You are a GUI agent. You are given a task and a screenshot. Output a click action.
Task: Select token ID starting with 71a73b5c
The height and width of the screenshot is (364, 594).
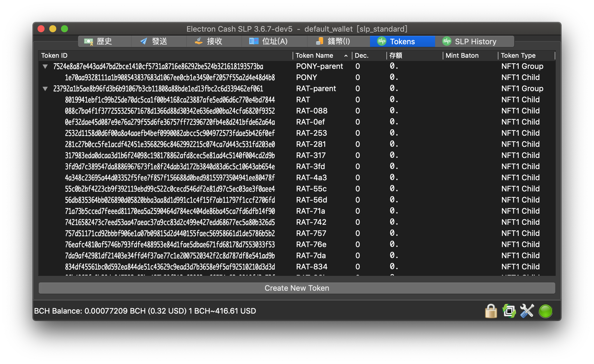pyautogui.click(x=170, y=211)
